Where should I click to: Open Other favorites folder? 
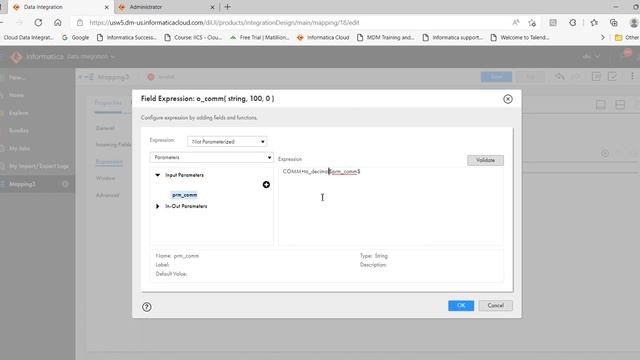click(627, 38)
